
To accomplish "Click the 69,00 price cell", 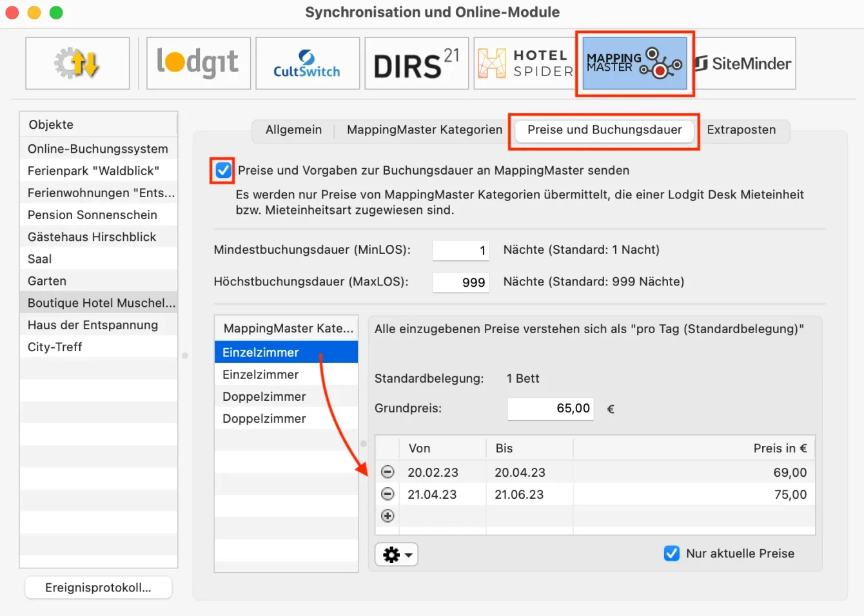I will [x=694, y=472].
